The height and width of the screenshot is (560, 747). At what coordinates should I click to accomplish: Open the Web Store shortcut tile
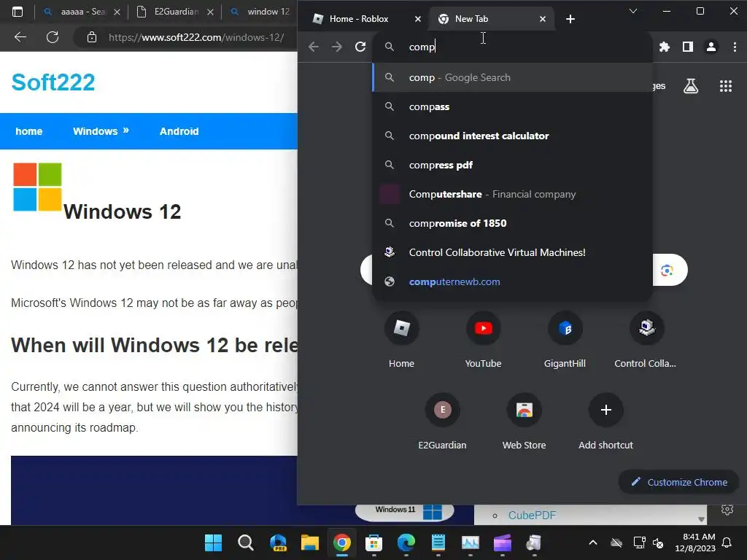click(524, 421)
